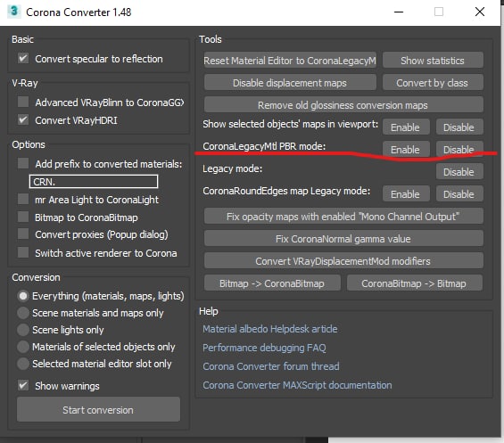Click Convert VRayDisplacementMod modifiers button
This screenshot has width=504, height=443.
pyautogui.click(x=343, y=260)
